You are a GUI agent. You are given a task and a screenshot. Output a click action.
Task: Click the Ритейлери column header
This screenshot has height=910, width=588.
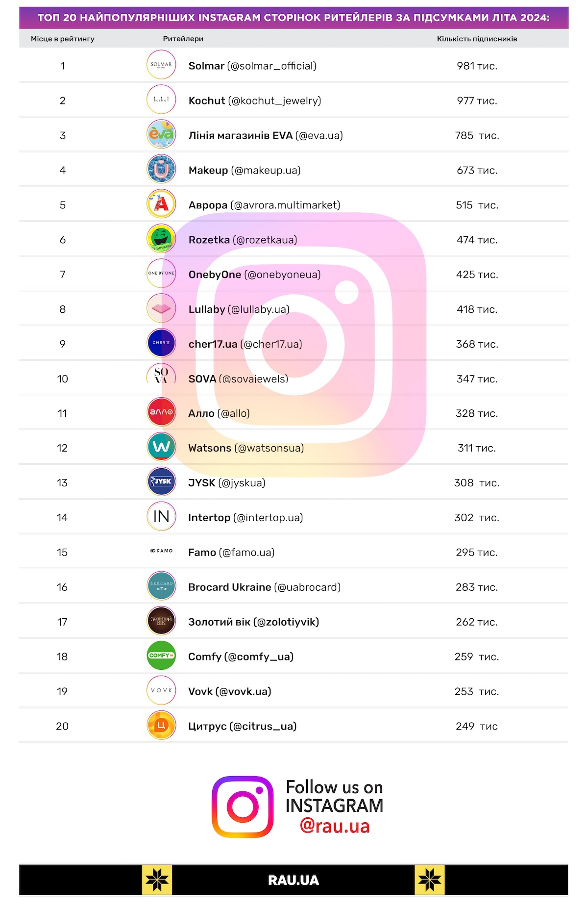click(x=183, y=39)
